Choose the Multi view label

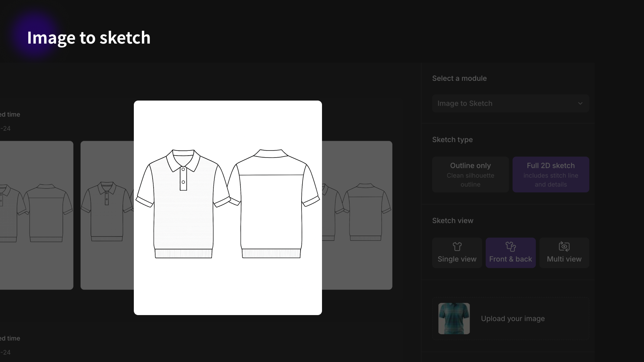[564, 259]
